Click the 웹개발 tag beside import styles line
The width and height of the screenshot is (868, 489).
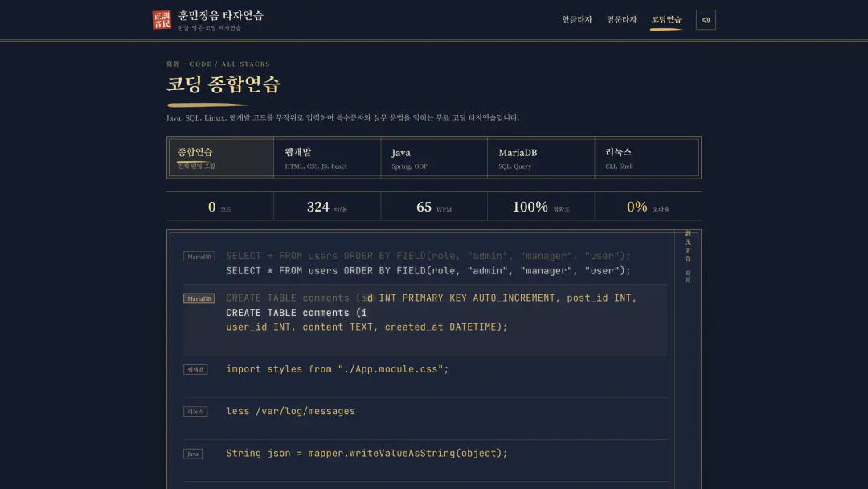pos(195,369)
